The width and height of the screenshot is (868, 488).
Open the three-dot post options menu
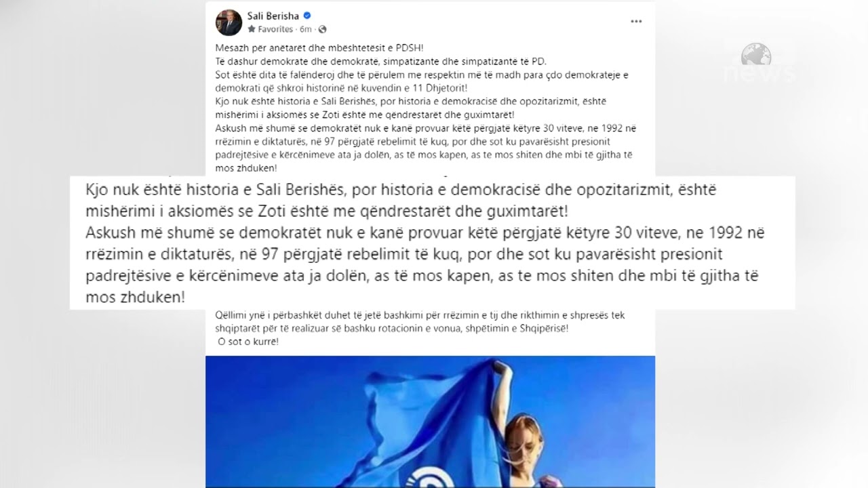tap(636, 22)
